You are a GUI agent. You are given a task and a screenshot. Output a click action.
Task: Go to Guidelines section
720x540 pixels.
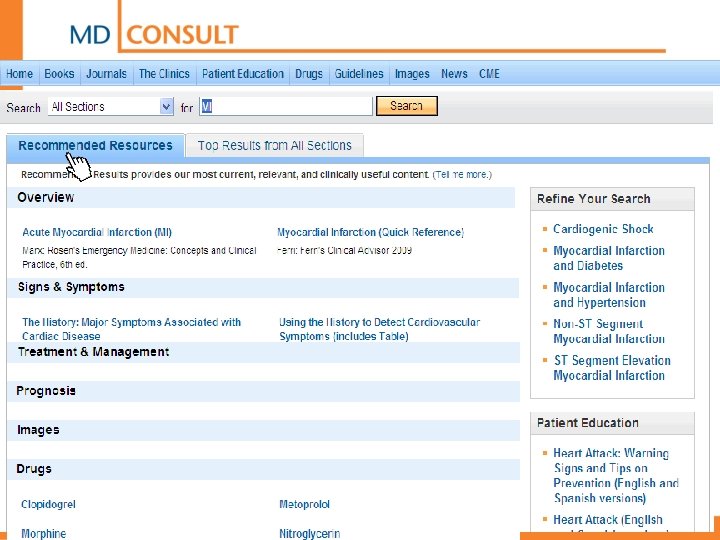359,74
